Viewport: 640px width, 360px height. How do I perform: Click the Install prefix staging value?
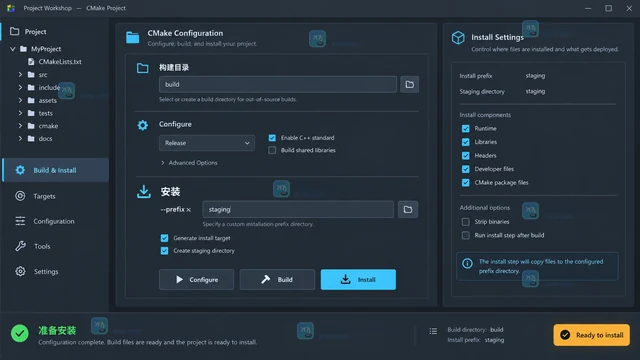[x=535, y=76]
